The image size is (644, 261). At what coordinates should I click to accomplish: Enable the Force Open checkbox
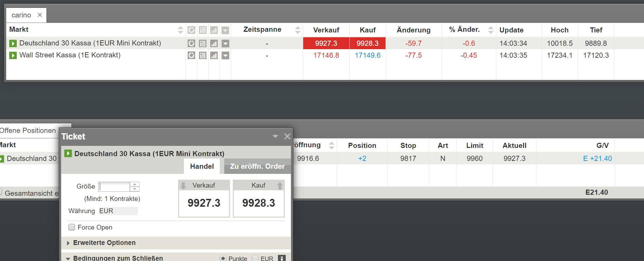tap(72, 227)
